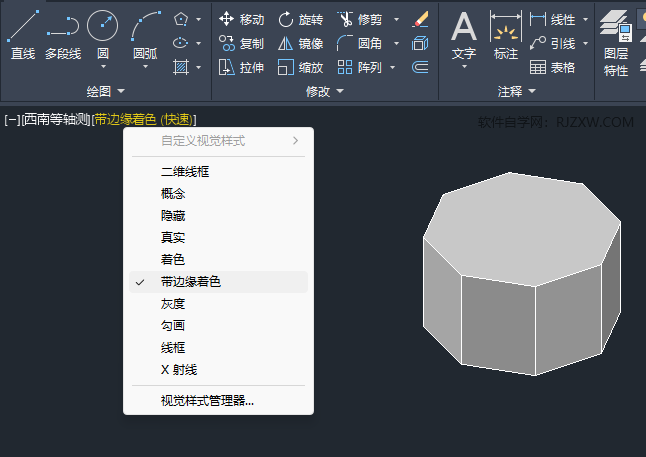The height and width of the screenshot is (457, 646).
Task: Select 带边缘着色 checked visual style
Action: [x=190, y=282]
